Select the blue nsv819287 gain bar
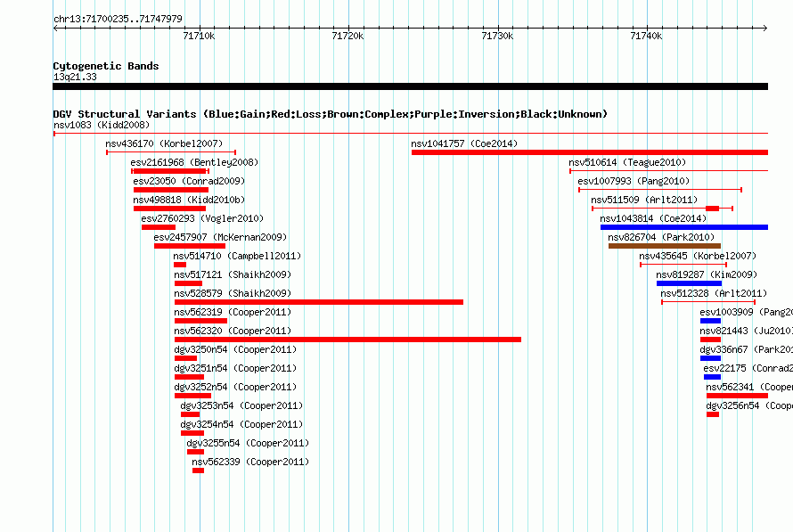793x532 pixels. point(689,283)
